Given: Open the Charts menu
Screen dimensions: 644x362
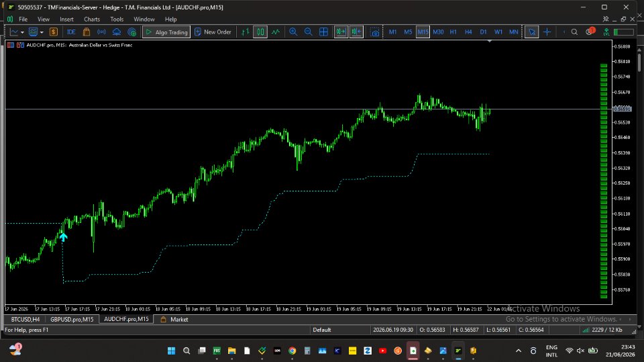Looking at the screenshot, I should [92, 19].
